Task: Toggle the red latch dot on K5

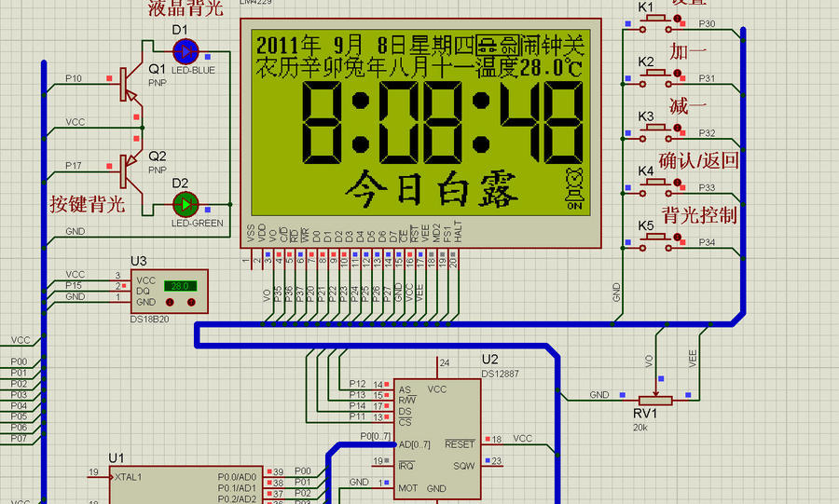Action: [678, 238]
